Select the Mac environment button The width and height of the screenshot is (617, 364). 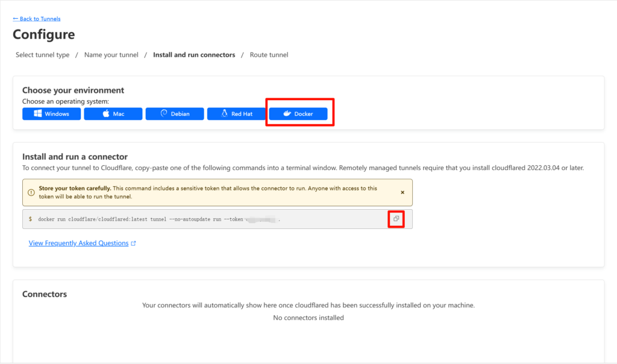[x=113, y=114]
